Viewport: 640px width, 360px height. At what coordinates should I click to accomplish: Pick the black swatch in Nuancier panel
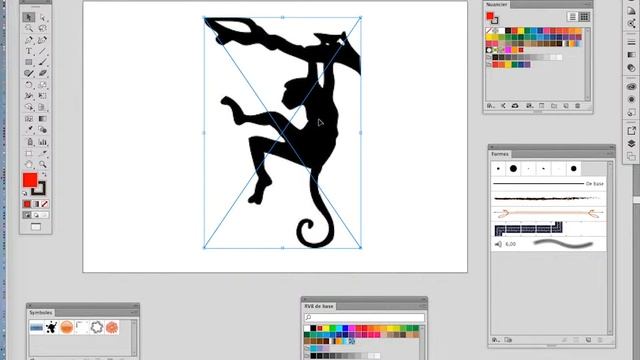508,31
